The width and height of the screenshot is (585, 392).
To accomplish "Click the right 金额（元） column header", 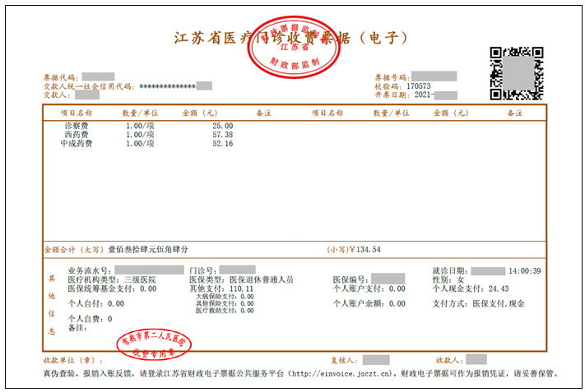I will pyautogui.click(x=450, y=113).
